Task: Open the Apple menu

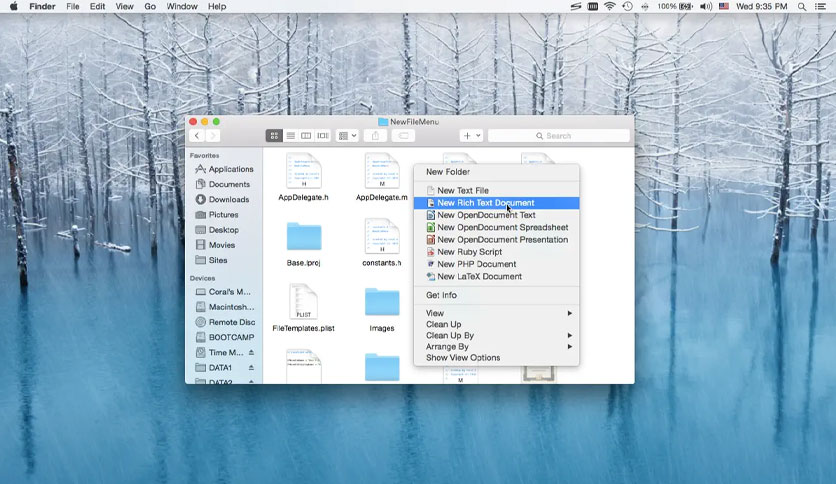Action: [x=13, y=6]
